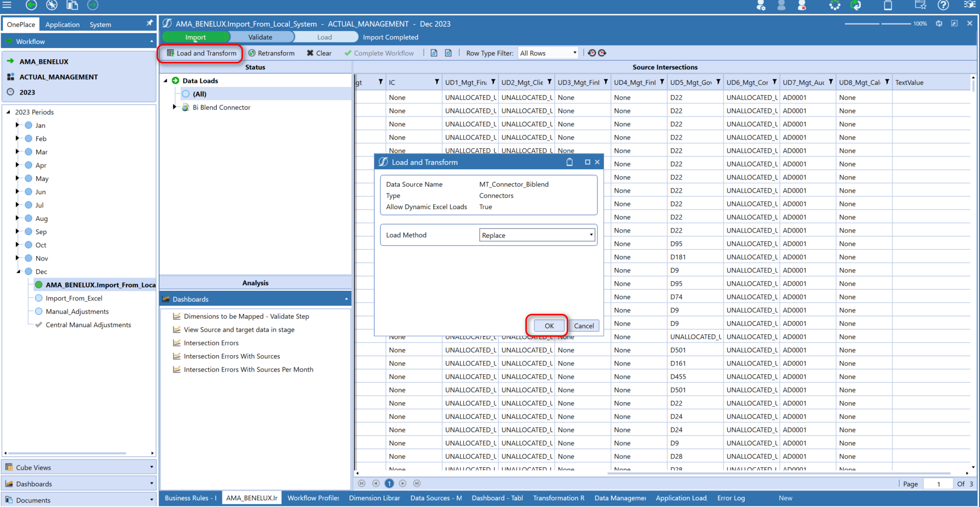Viewport: 980px width, 507px height.
Task: Click the pin icon in the OnePlace panel
Action: pyautogui.click(x=149, y=23)
